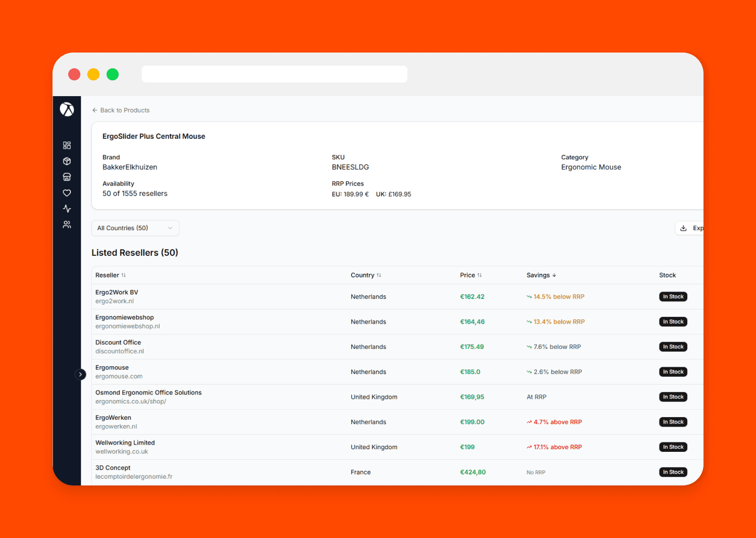The width and height of the screenshot is (756, 538).
Task: Click the 14.5% below RRP savings
Action: 555,297
